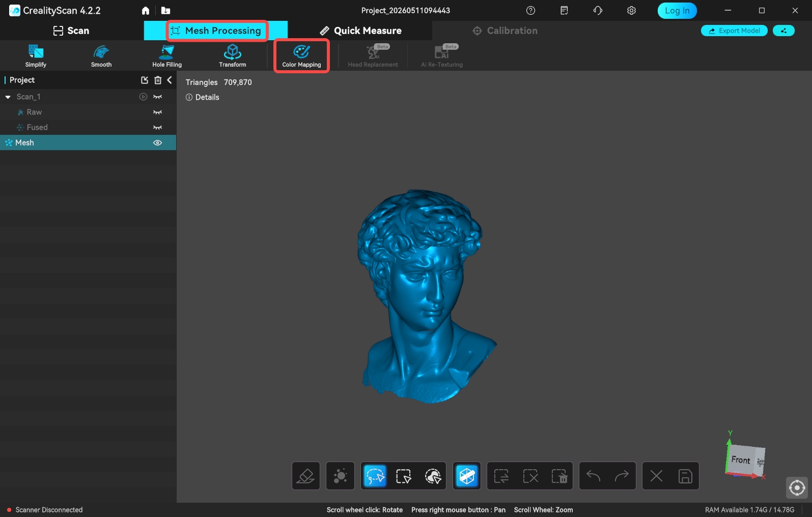
Task: Undo the last edit
Action: point(594,476)
